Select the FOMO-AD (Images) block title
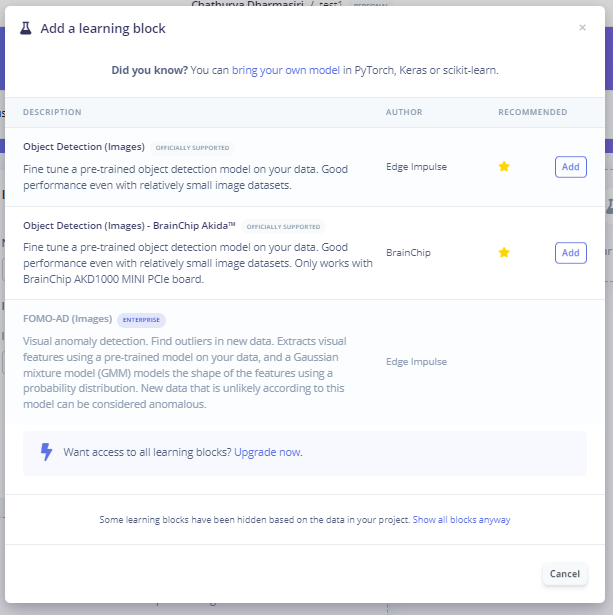 click(x=67, y=320)
